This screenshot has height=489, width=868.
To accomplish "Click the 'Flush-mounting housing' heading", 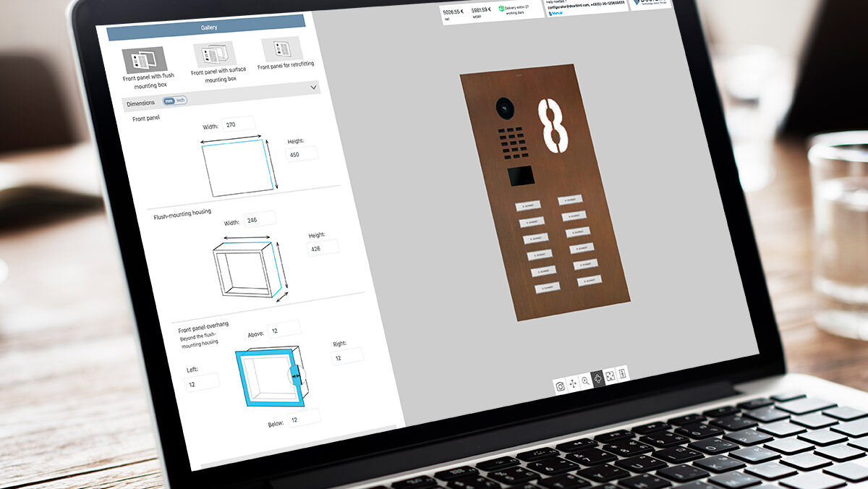I will tap(184, 215).
